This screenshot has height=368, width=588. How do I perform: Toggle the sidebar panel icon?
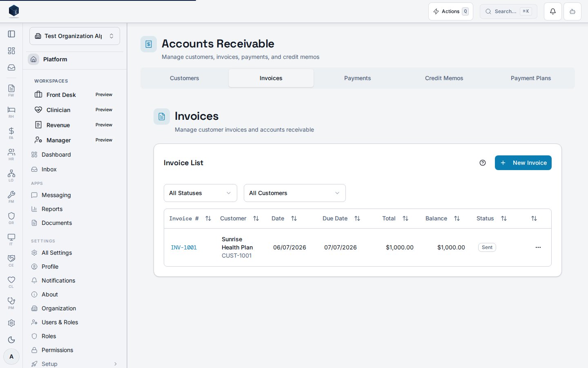[x=11, y=34]
